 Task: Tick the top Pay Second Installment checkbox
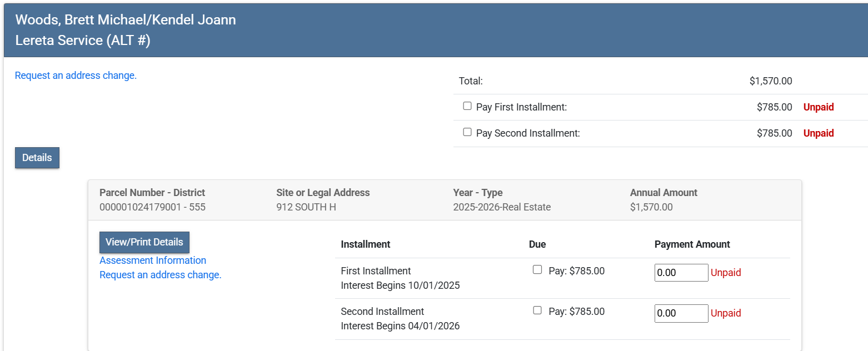(x=467, y=132)
